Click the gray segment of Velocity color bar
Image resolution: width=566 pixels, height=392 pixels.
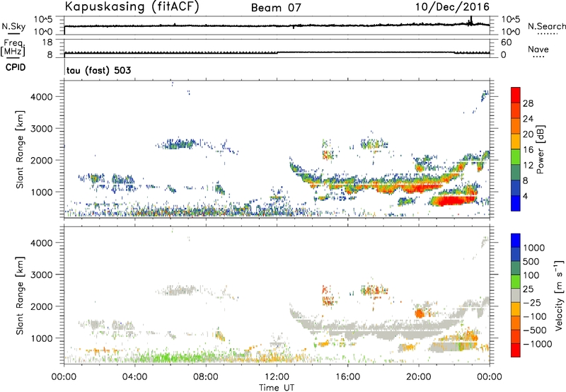point(516,295)
